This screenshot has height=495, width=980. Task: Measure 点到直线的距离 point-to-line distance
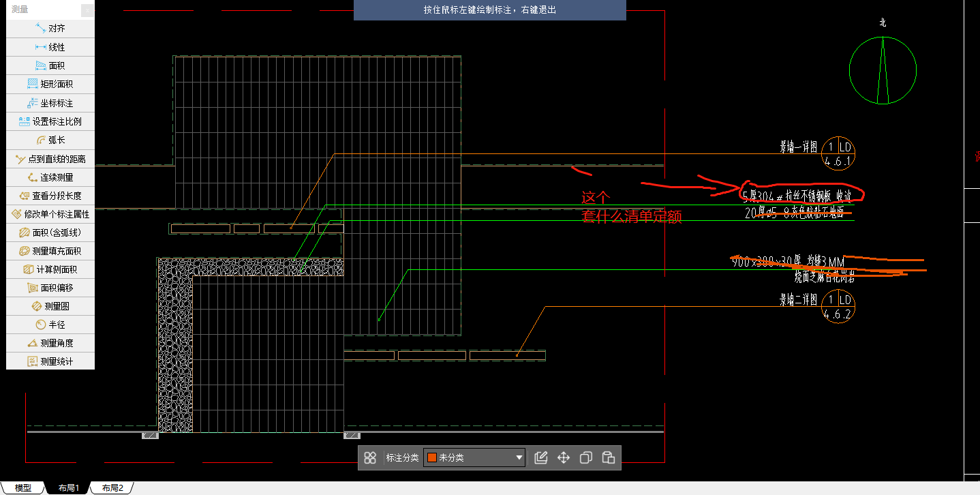click(x=50, y=159)
